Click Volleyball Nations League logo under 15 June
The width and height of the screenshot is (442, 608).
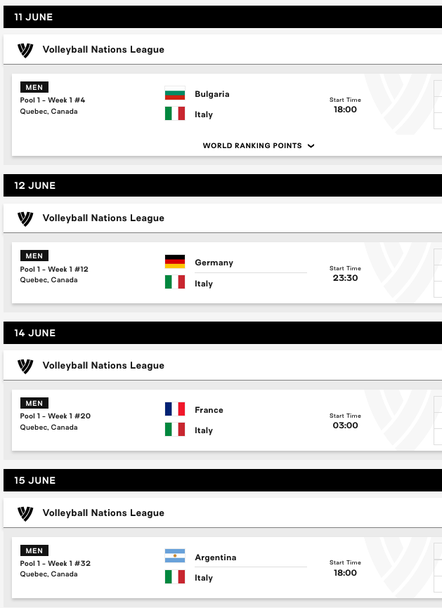[x=25, y=513]
